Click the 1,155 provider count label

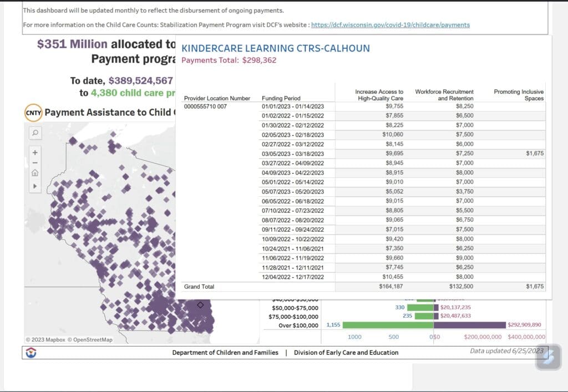(x=333, y=325)
